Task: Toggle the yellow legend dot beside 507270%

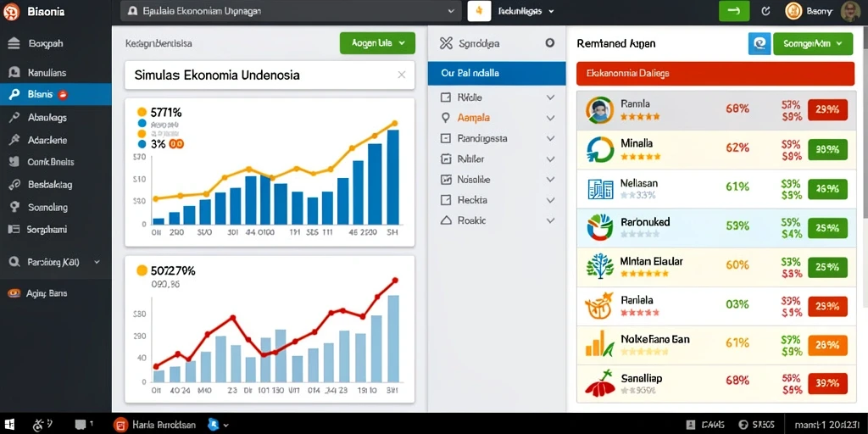Action: tap(142, 270)
